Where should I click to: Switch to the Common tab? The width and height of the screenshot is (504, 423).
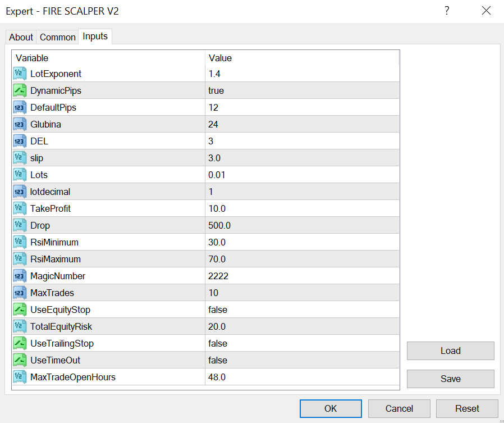57,37
